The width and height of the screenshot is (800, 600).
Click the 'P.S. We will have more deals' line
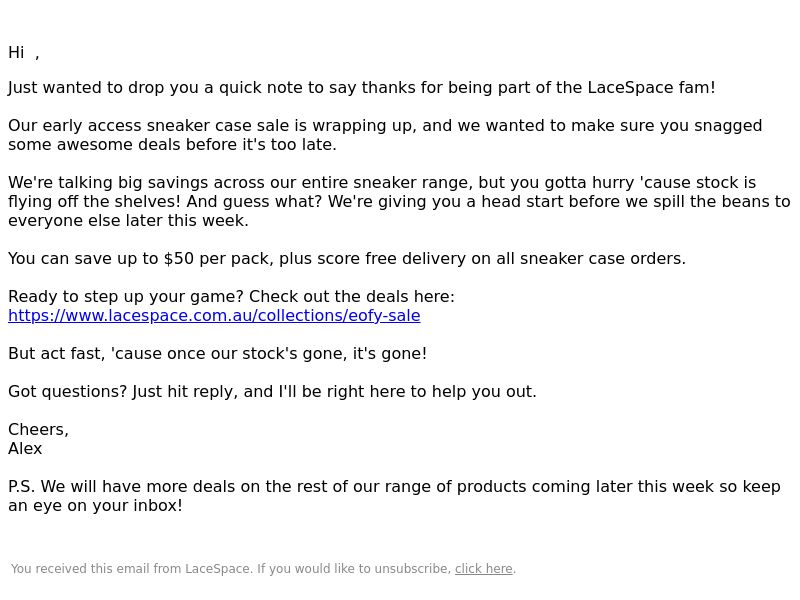[394, 487]
